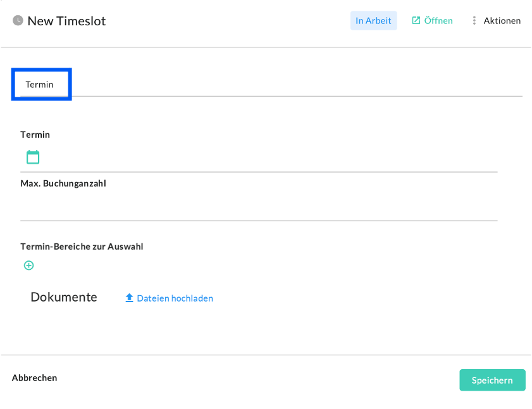Click the Dateien hochladen link

coord(175,298)
